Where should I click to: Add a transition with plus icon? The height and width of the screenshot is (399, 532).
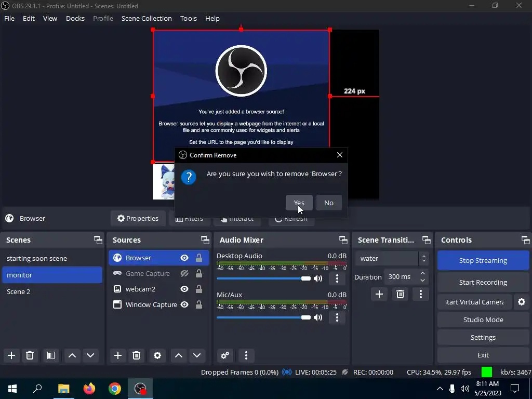pos(379,294)
